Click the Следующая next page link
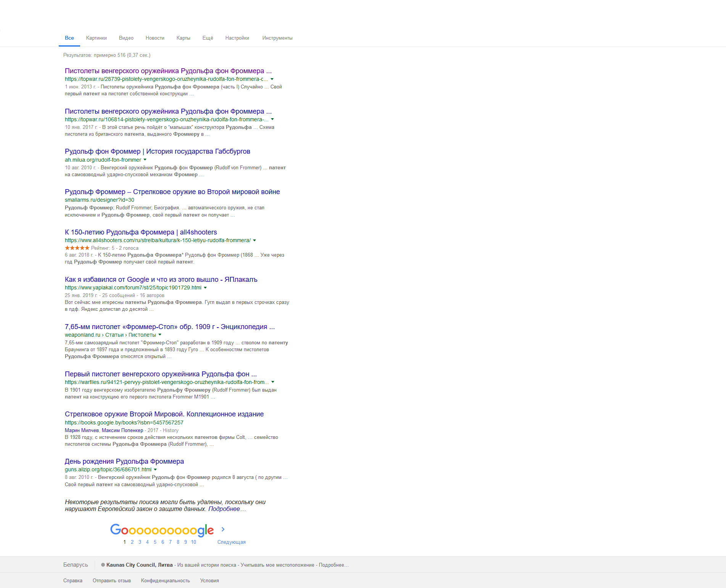726x588 pixels. click(x=232, y=542)
